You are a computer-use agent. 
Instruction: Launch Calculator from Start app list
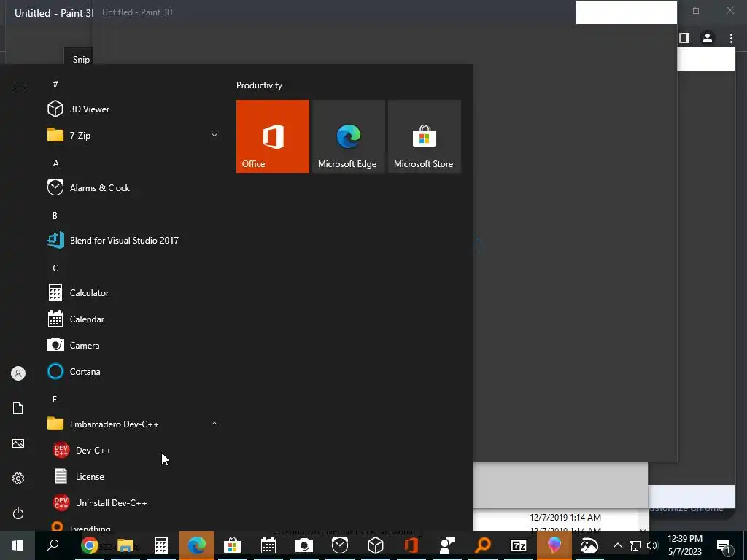133,293
